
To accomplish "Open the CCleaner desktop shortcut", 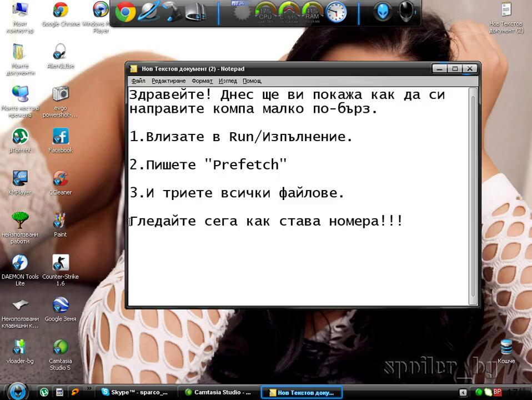I will [60, 180].
